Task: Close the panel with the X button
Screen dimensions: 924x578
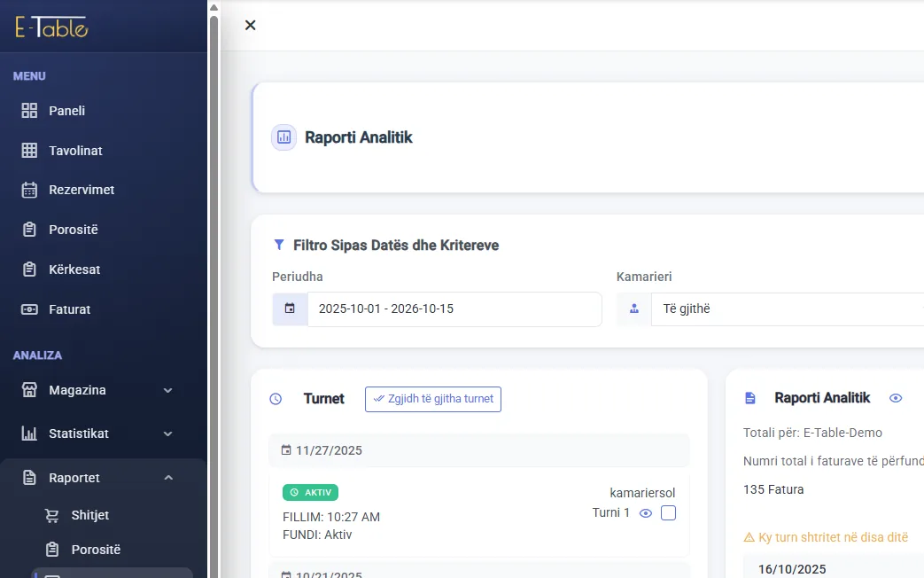Action: pyautogui.click(x=251, y=25)
